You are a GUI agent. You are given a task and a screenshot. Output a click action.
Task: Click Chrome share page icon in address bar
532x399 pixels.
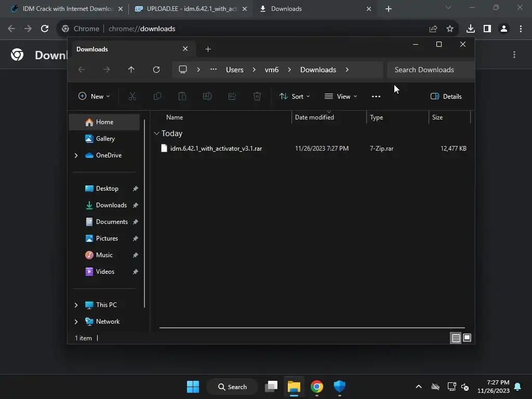(x=433, y=29)
